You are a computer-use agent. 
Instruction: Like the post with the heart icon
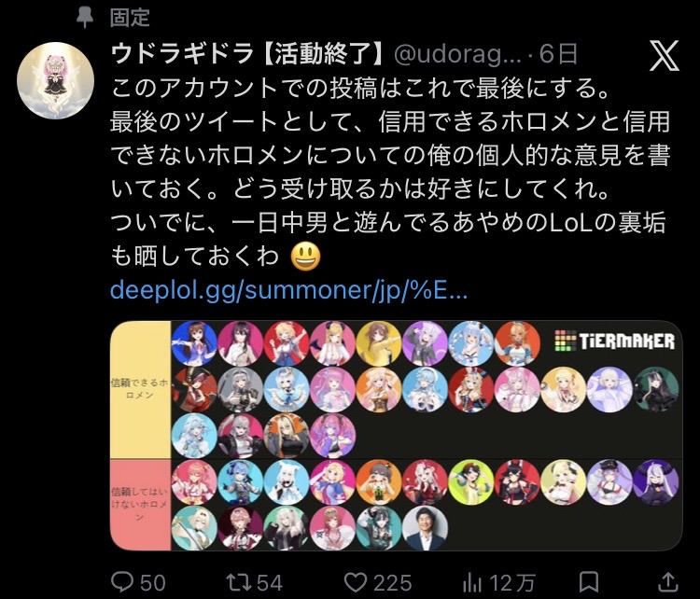(x=356, y=582)
